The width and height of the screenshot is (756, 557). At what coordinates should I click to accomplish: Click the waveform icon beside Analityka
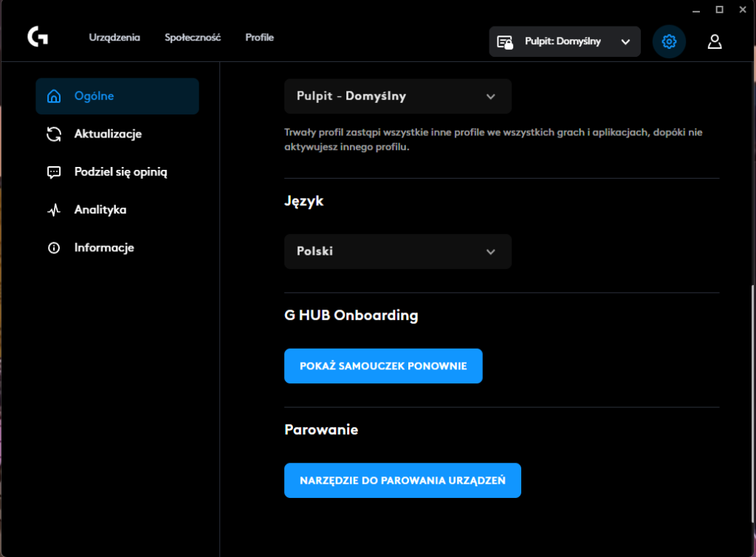pos(53,210)
